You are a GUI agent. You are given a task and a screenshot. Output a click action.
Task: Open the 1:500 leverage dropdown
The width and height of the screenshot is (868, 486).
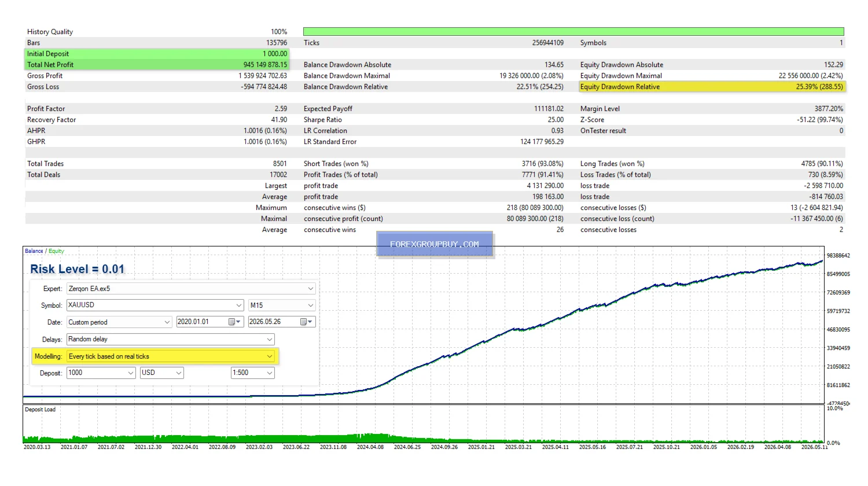click(253, 373)
